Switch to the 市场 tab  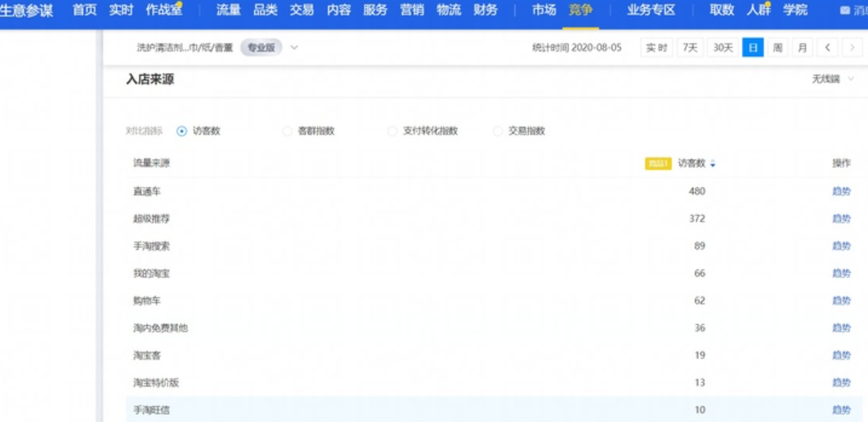click(544, 10)
